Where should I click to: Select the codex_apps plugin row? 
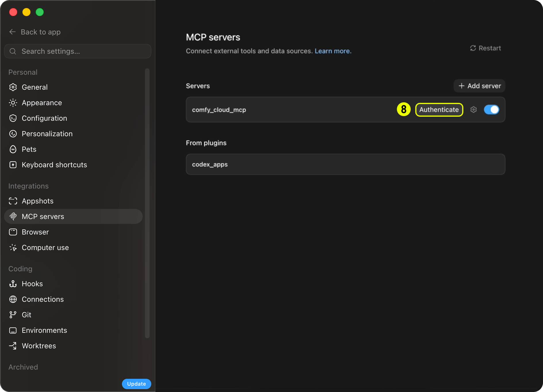pos(345,164)
